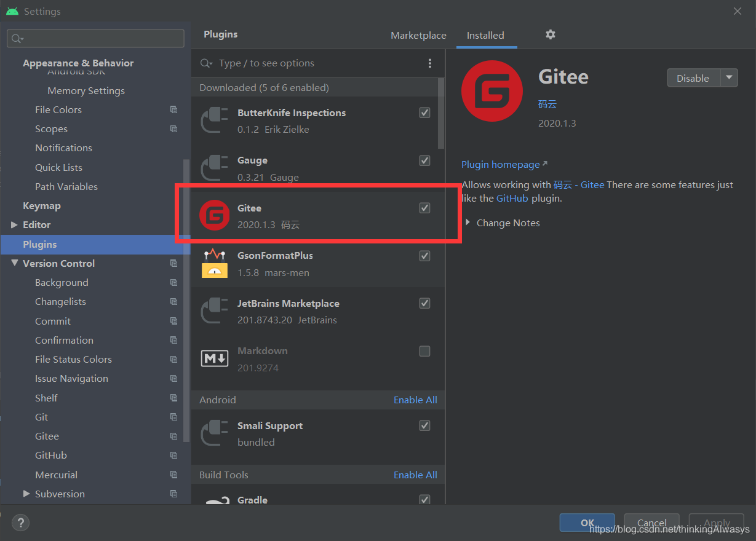Click the project-level icon beside Issue Navigation
This screenshot has width=756, height=541.
(x=174, y=378)
